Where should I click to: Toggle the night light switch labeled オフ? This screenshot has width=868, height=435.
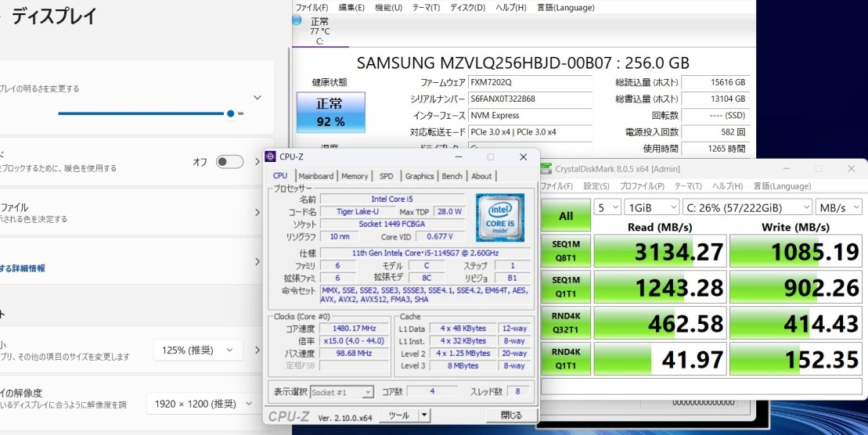point(229,162)
